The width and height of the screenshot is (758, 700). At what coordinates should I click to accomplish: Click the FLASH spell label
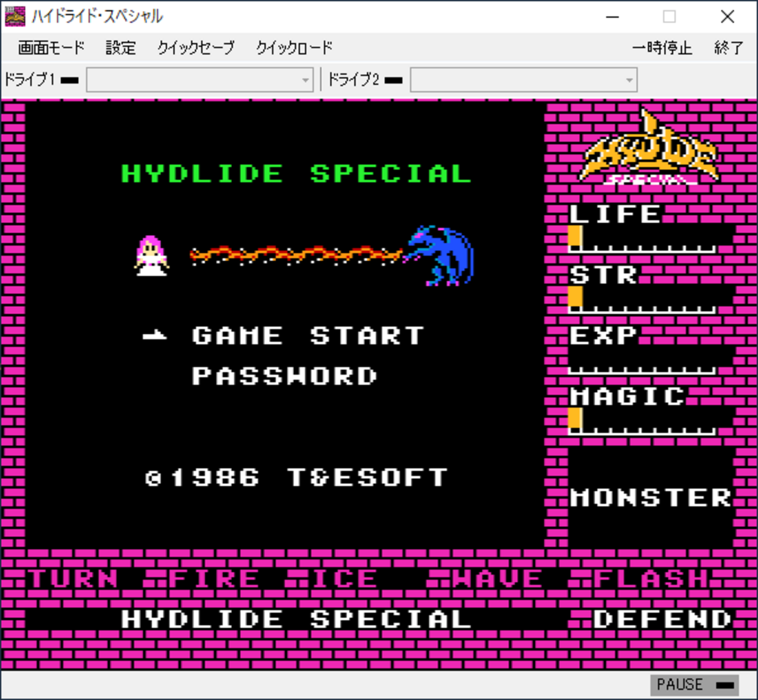coord(651,579)
